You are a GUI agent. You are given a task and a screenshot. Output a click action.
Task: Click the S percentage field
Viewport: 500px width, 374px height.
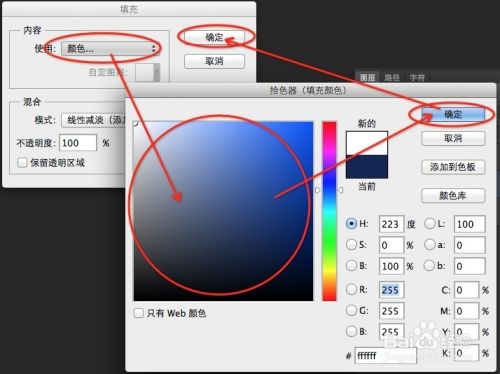(391, 245)
